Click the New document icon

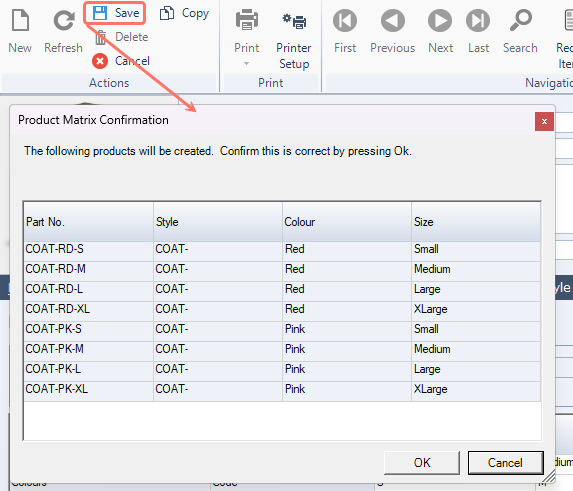(20, 20)
